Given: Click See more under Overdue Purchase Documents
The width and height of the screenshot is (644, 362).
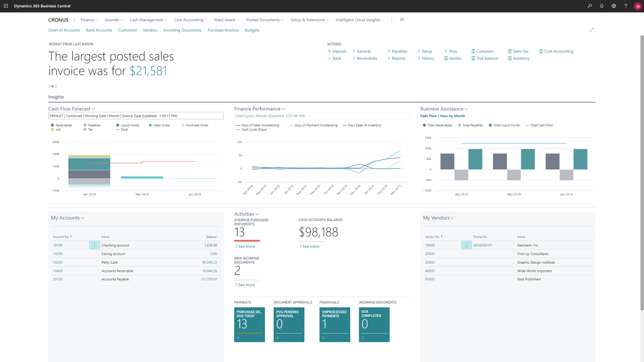Looking at the screenshot, I should point(245,246).
